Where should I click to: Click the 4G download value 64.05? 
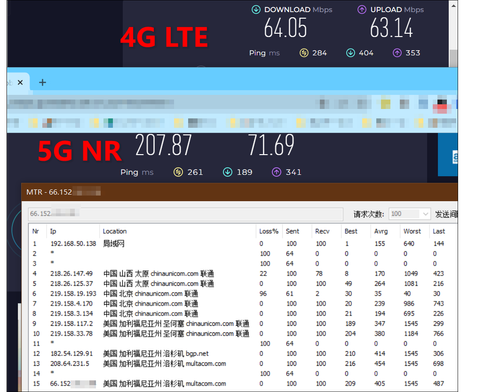(x=285, y=28)
